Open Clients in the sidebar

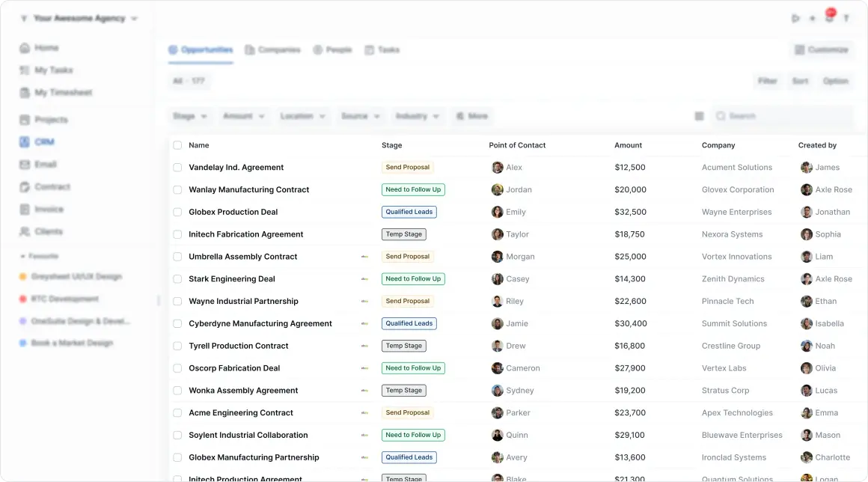click(41, 231)
